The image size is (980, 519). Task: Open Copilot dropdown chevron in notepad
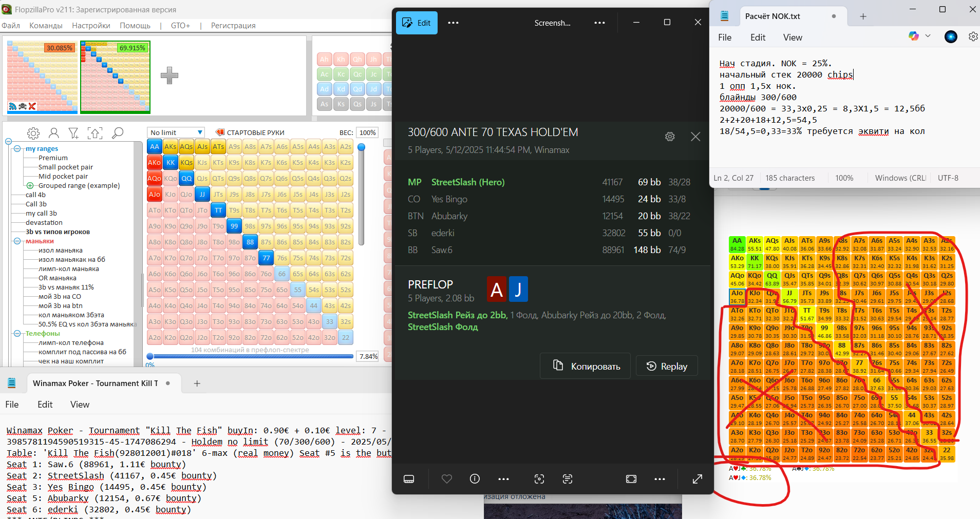click(928, 36)
